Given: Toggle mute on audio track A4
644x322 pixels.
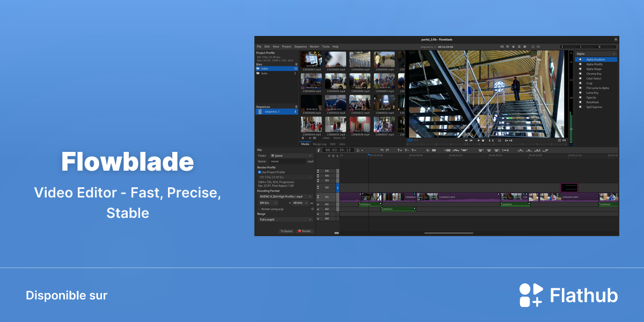Looking at the screenshot, I should coord(318,218).
